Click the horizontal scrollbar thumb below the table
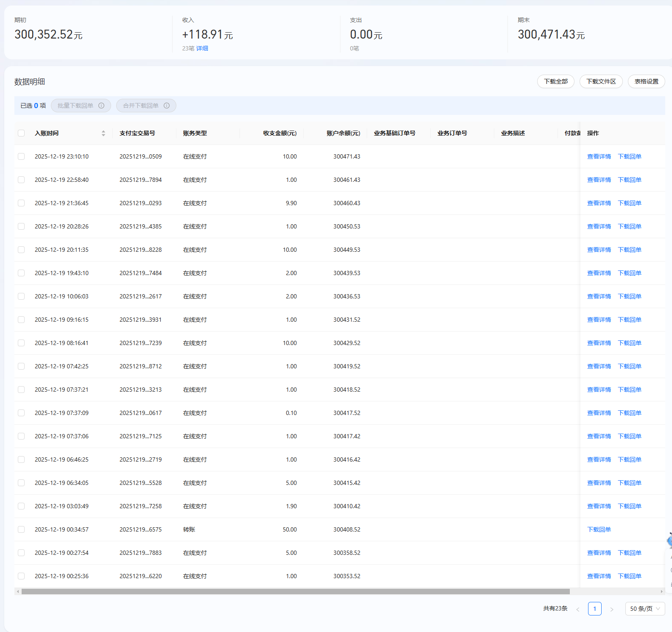The height and width of the screenshot is (632, 672). tap(296, 591)
